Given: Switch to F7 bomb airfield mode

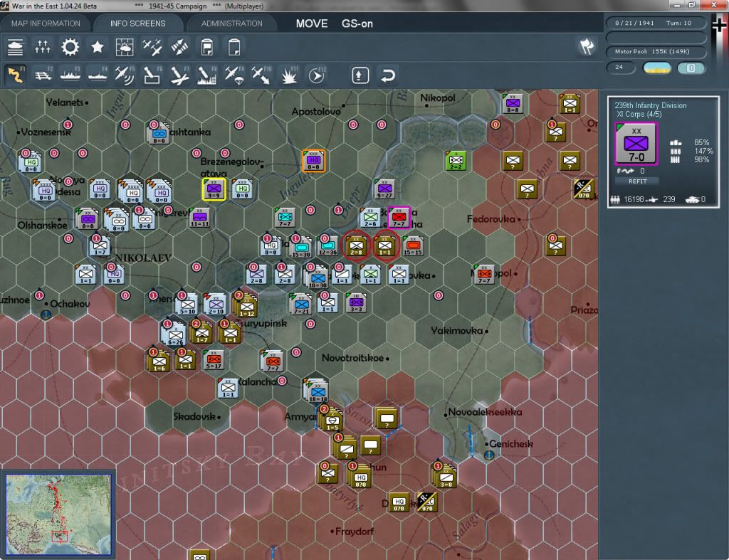Looking at the screenshot, I should click(x=179, y=75).
